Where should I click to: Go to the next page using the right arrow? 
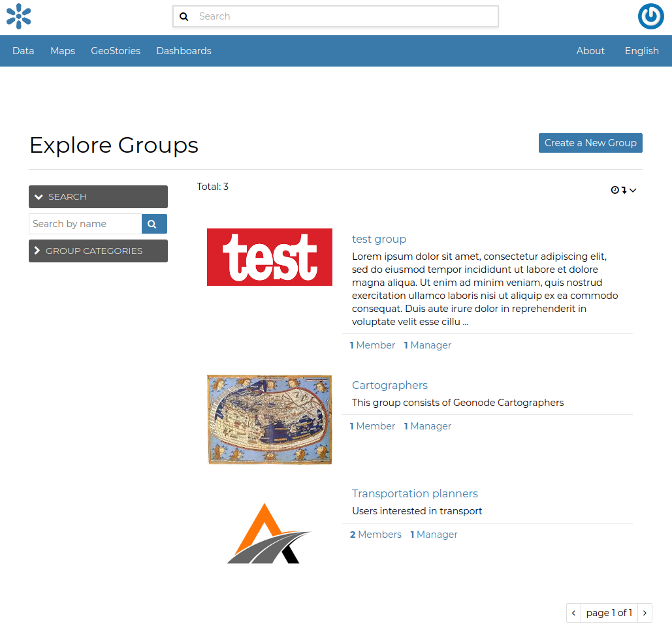645,612
